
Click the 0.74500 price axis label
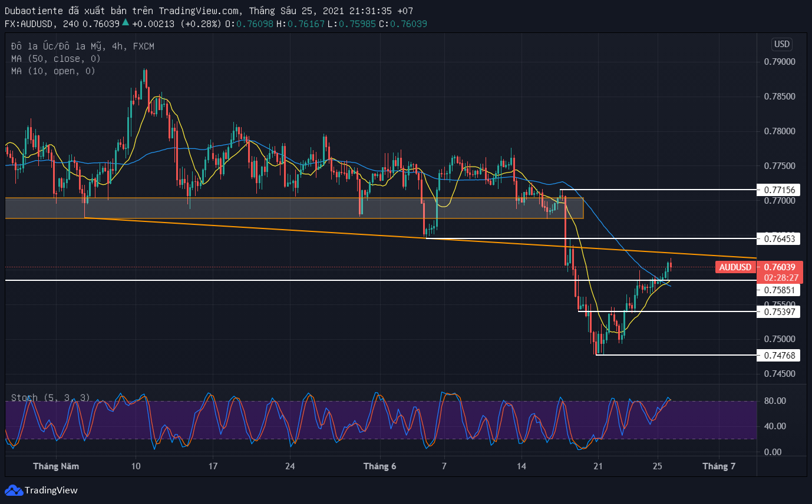click(x=780, y=374)
